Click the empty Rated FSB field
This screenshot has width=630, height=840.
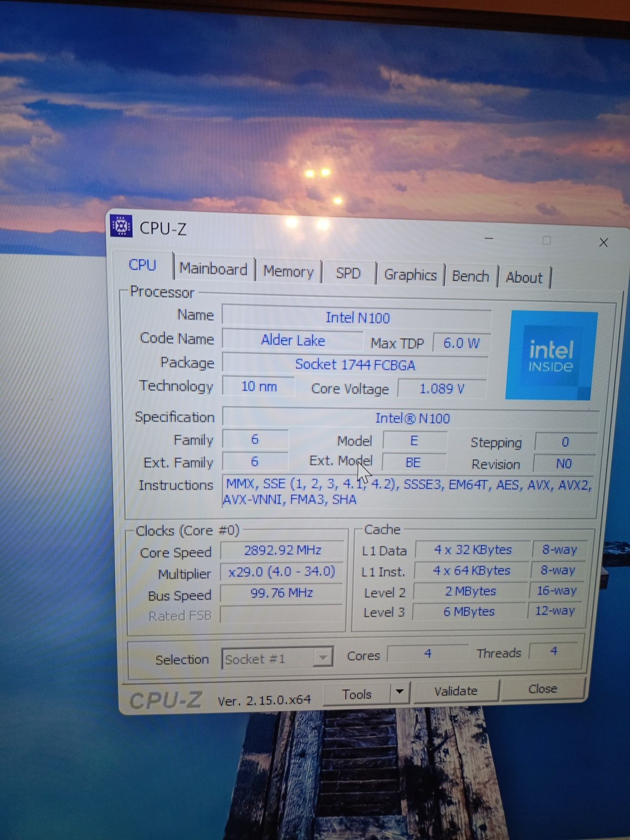(281, 613)
